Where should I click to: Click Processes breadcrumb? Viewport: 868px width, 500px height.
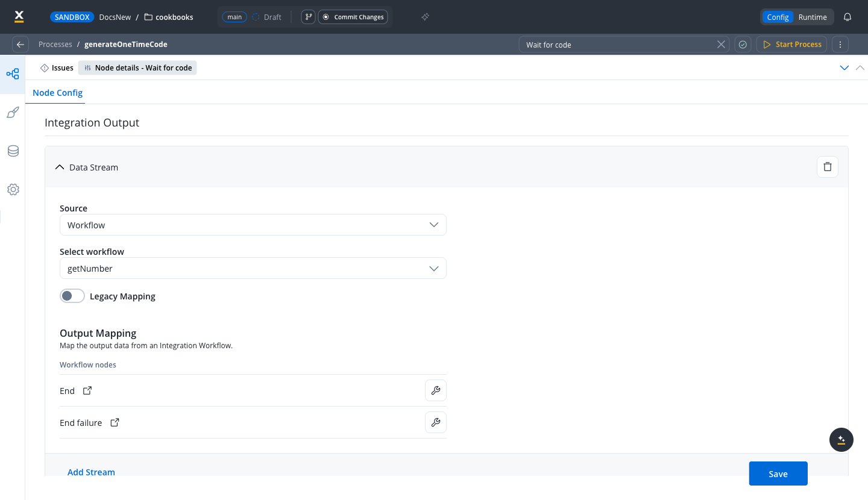tap(55, 45)
